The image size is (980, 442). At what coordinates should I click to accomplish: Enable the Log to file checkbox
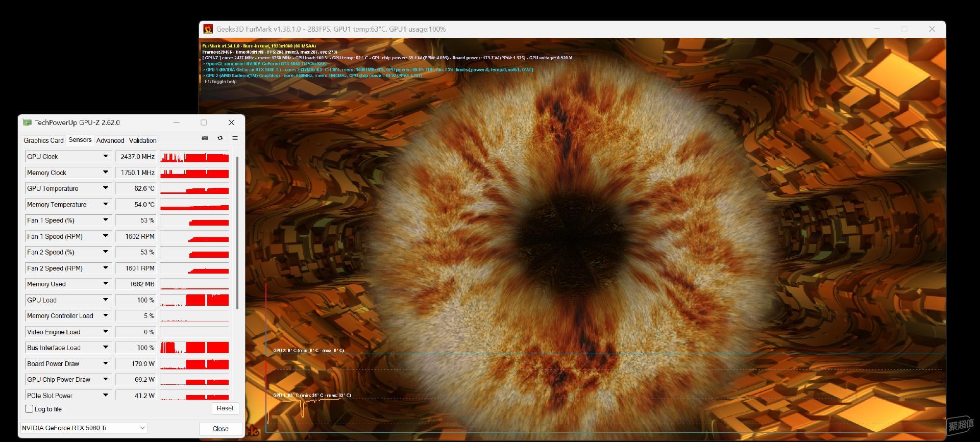tap(29, 409)
